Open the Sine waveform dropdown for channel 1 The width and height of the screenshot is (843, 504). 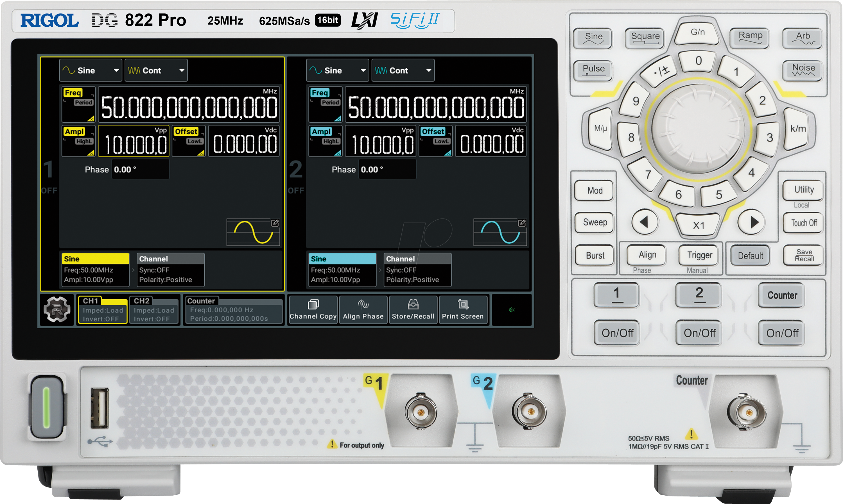(x=91, y=70)
